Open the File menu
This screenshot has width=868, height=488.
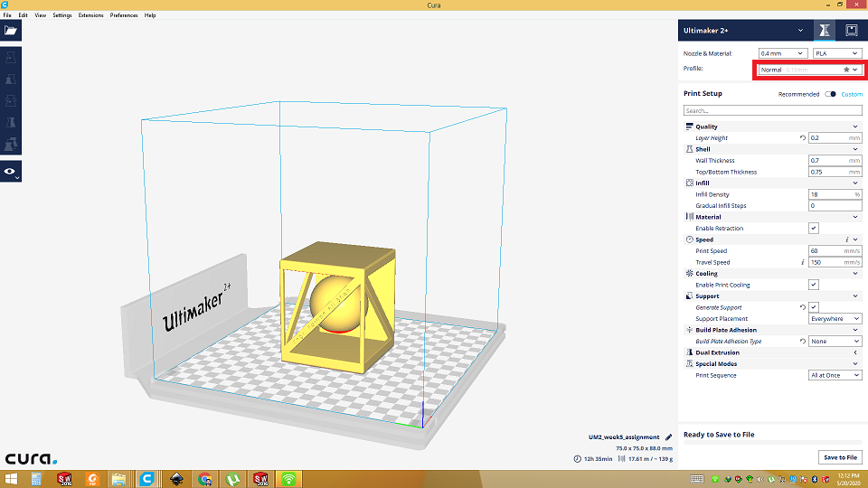(x=7, y=15)
